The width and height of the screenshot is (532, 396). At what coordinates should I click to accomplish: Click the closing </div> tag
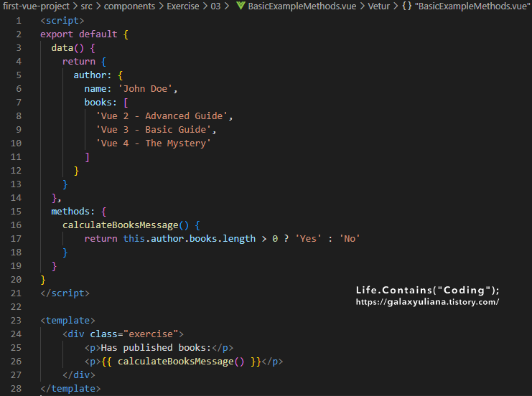(79, 375)
